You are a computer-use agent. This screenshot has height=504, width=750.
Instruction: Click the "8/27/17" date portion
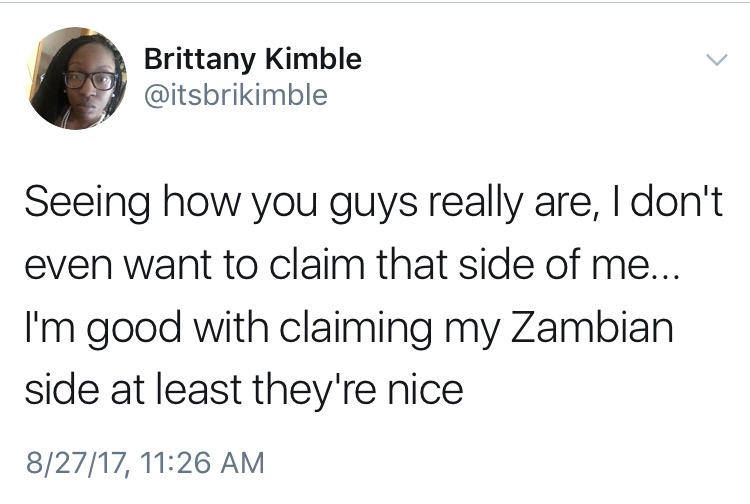pos(76,464)
